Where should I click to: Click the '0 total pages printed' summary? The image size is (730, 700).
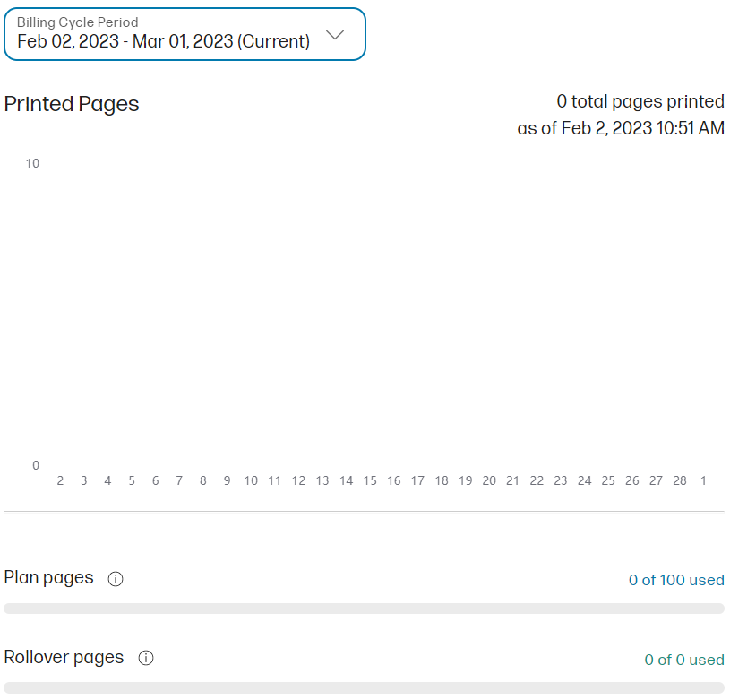tap(640, 101)
